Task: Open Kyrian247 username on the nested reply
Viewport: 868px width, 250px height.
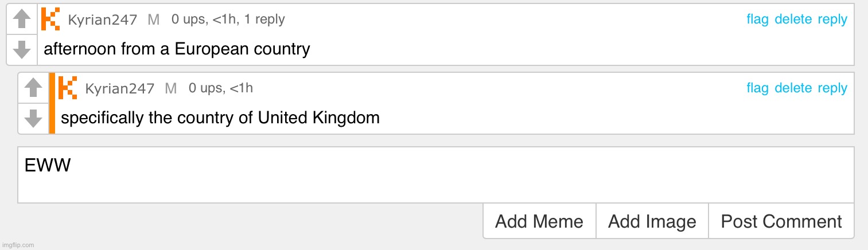Action: pos(119,89)
